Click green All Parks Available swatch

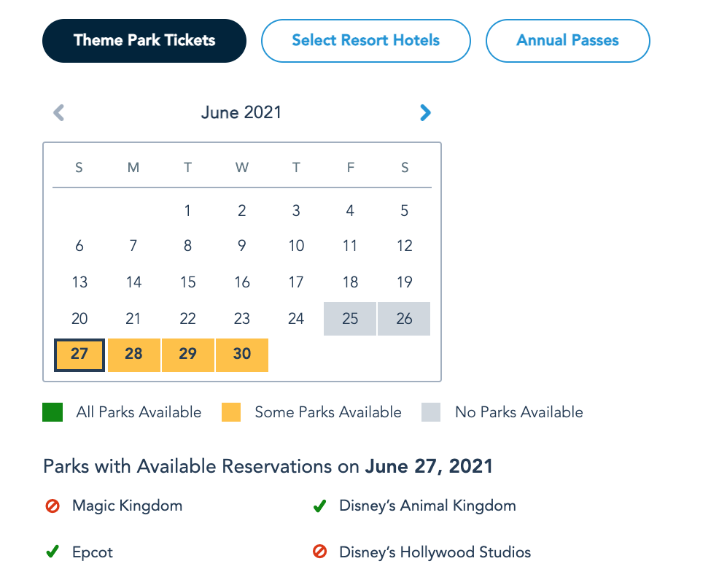click(53, 412)
